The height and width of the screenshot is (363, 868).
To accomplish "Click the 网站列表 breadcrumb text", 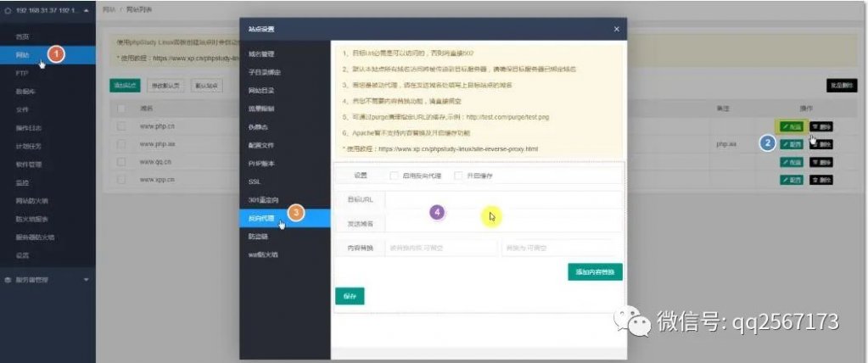I will 139,10.
